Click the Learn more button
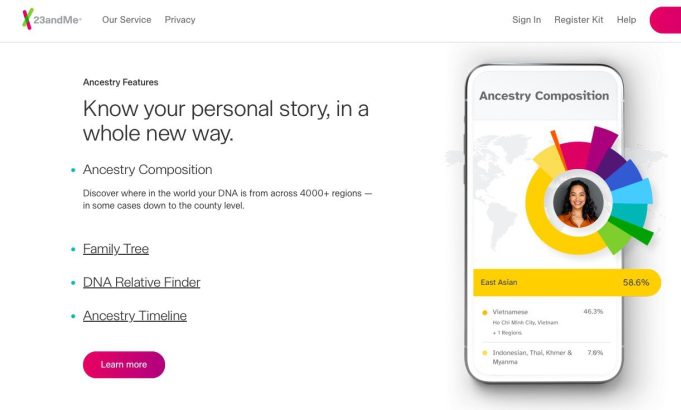The height and width of the screenshot is (410, 681). pyautogui.click(x=124, y=364)
